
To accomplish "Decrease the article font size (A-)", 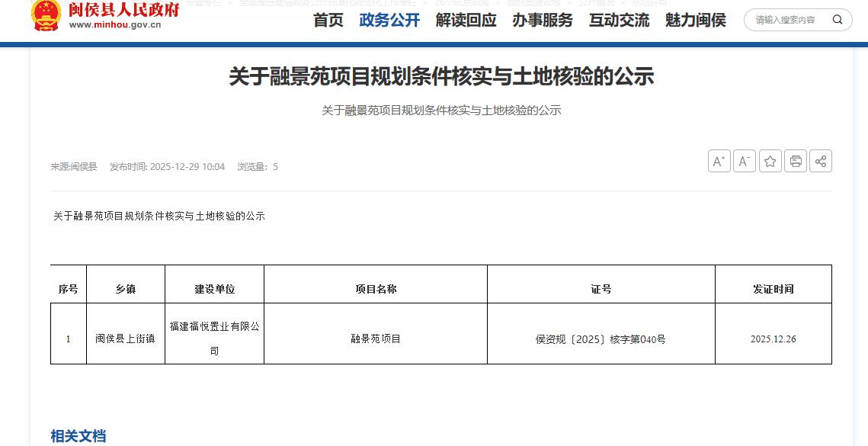I will (745, 161).
